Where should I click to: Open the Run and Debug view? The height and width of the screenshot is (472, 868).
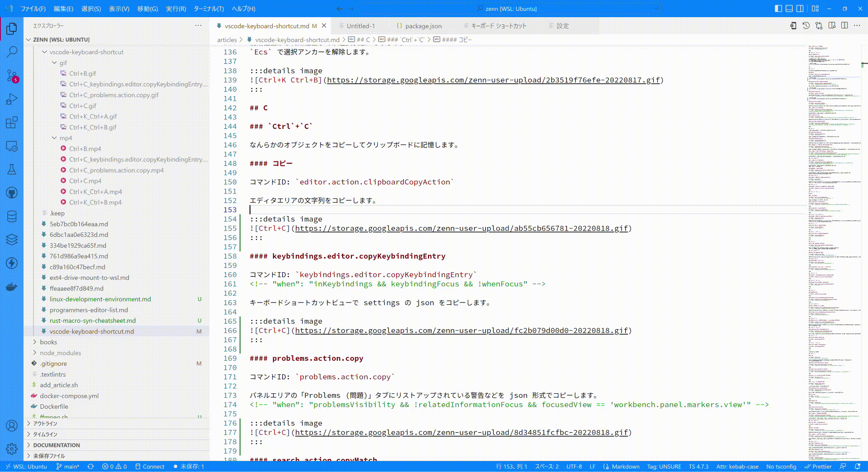pos(12,99)
